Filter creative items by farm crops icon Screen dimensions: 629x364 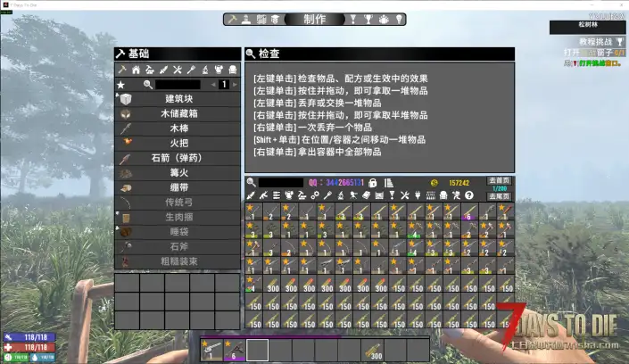click(430, 195)
